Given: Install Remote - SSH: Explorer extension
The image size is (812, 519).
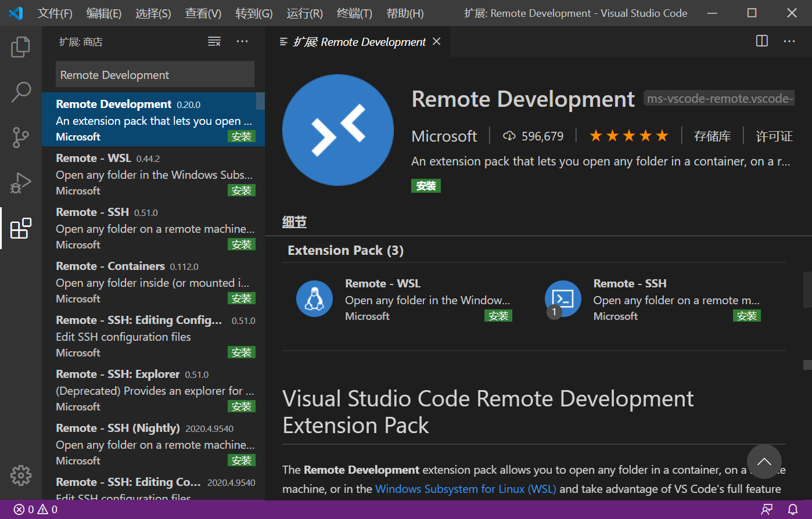Looking at the screenshot, I should tap(242, 407).
